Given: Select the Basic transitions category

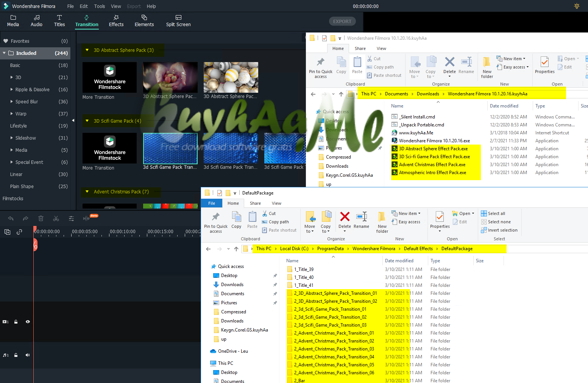Looking at the screenshot, I should click(x=35, y=65).
